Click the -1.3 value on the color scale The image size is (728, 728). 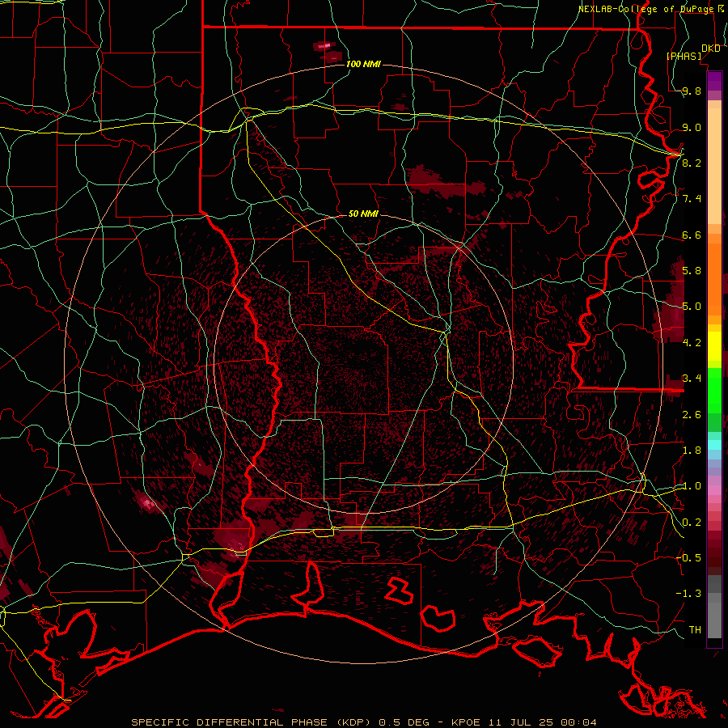pyautogui.click(x=688, y=594)
